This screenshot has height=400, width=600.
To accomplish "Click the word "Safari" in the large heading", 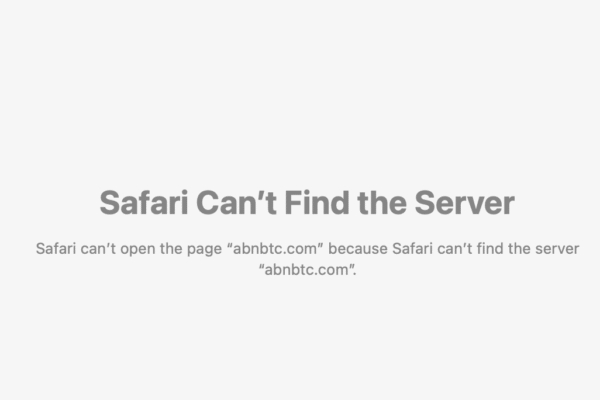I will [143, 202].
